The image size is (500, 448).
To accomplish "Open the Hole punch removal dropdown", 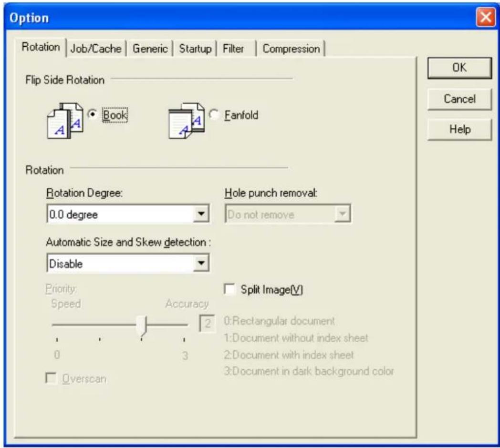I will (x=288, y=214).
